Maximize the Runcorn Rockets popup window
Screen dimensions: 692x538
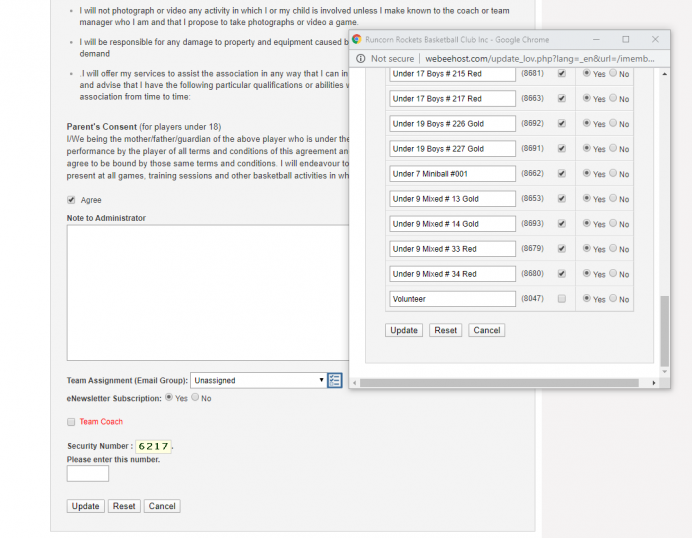(x=626, y=39)
